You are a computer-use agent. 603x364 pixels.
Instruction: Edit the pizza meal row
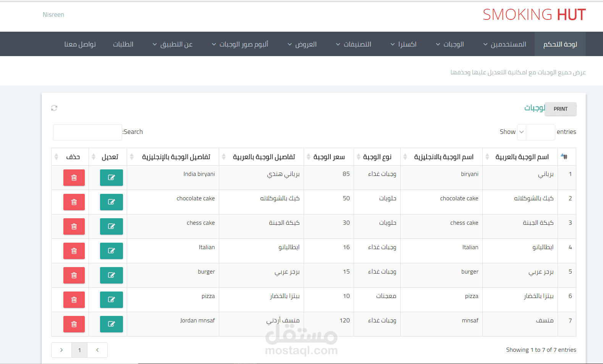point(112,300)
